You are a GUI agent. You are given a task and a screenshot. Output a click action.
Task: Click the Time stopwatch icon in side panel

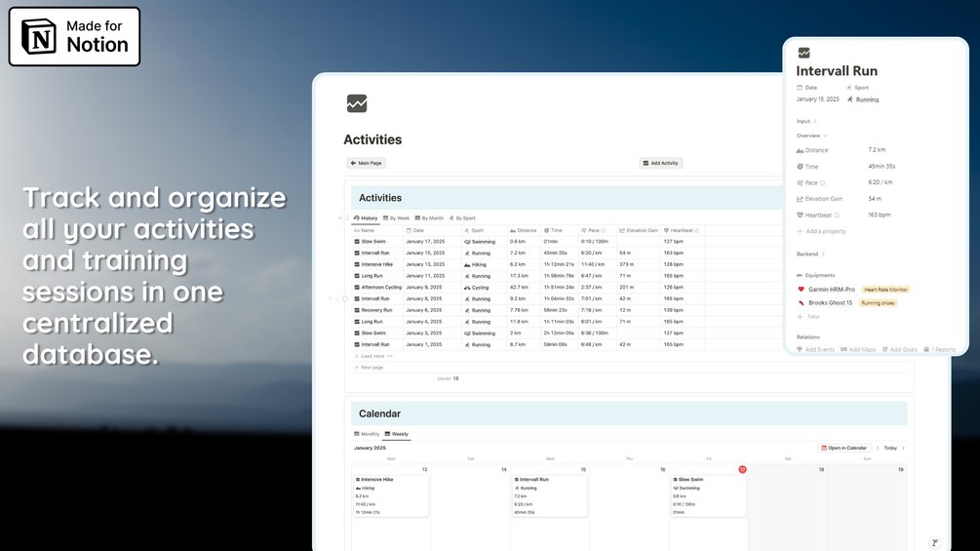click(800, 167)
